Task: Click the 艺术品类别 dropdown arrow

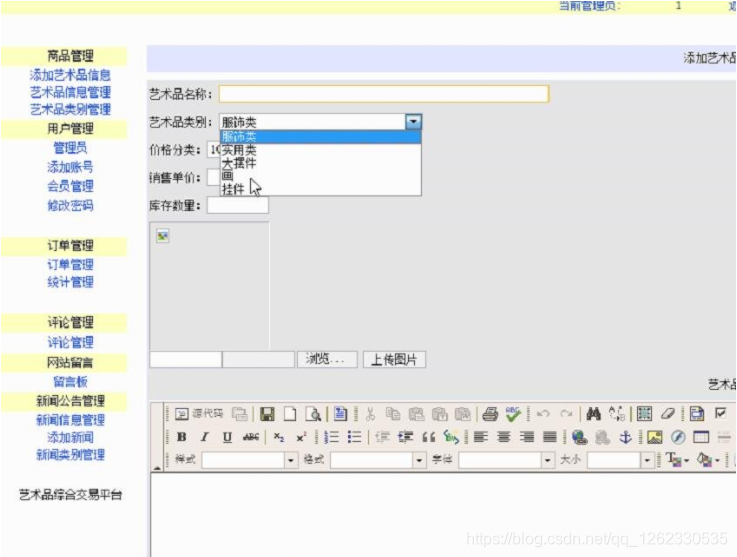Action: coord(413,122)
